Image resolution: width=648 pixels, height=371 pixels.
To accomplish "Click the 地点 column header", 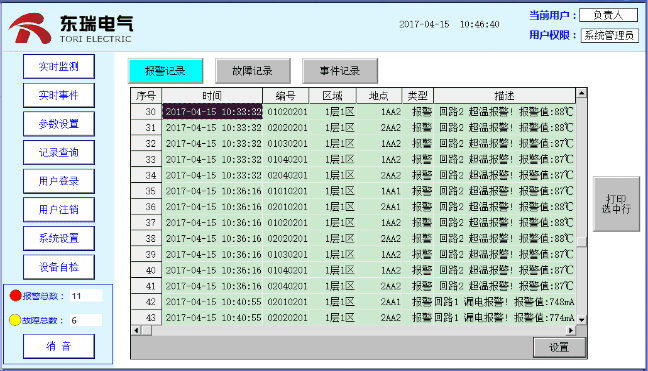I will pos(379,96).
